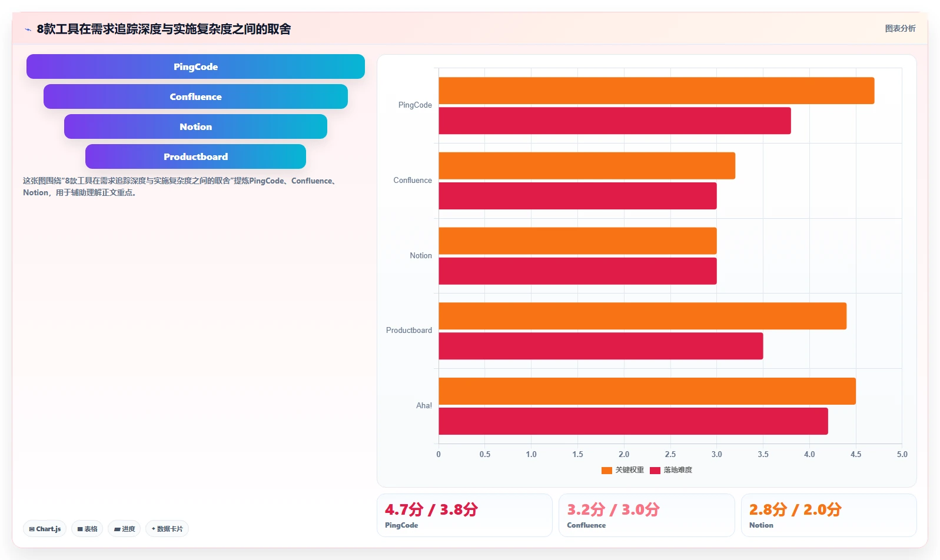Click the 图表分析 label in the header
This screenshot has height=560, width=940.
900,28
